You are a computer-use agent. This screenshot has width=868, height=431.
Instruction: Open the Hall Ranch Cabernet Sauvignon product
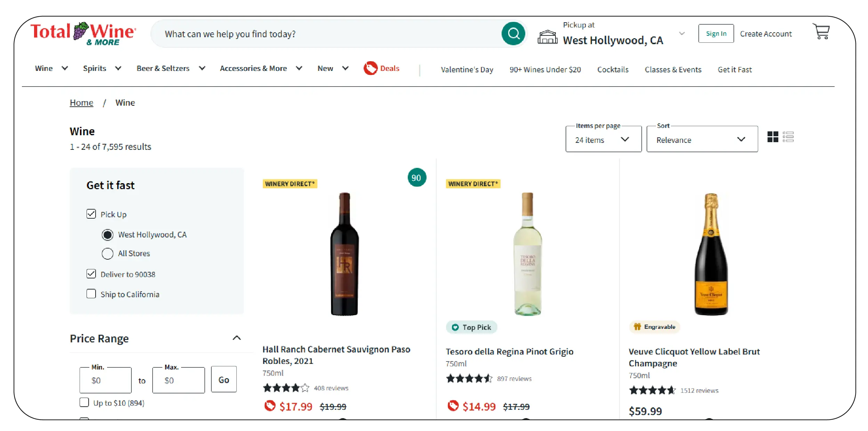pos(336,355)
